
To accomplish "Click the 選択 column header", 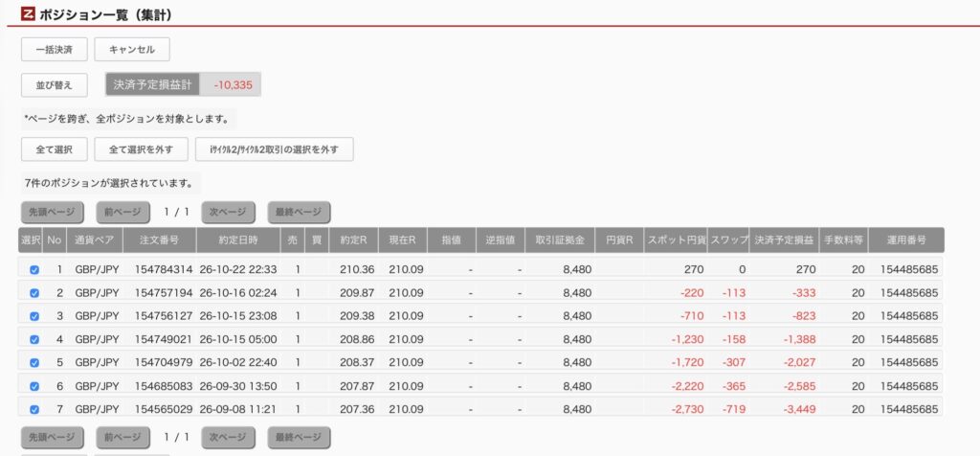I will pos(31,240).
